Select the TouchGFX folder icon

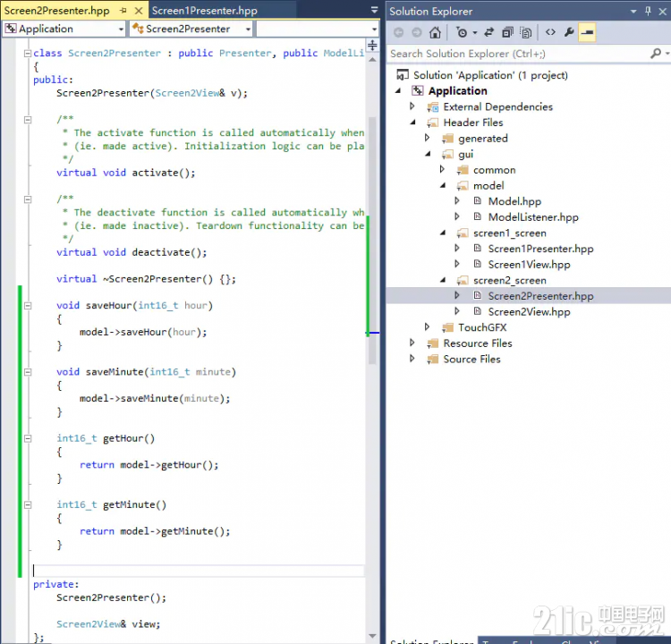tap(447, 327)
